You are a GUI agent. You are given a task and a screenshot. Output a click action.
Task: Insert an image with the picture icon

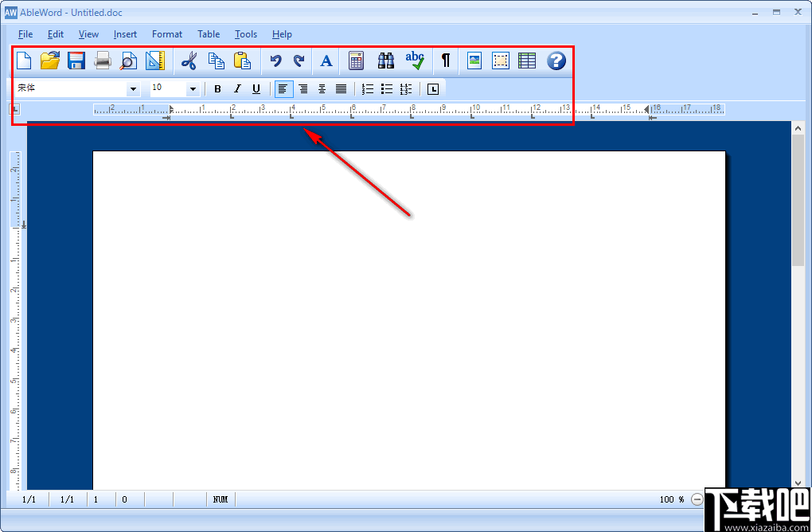pyautogui.click(x=474, y=61)
